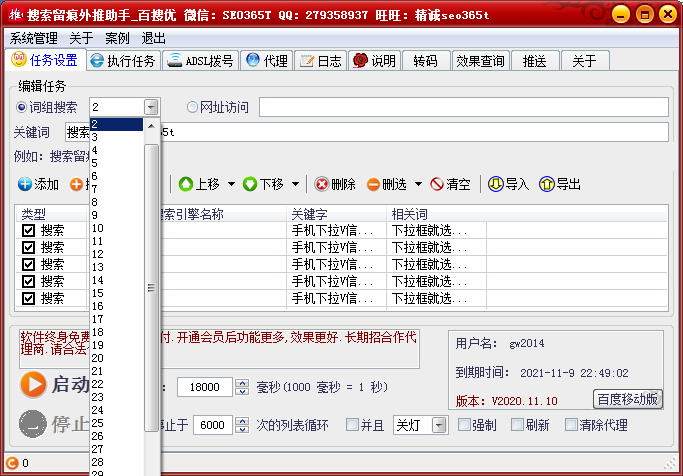Switch to the 代理 tab

pos(267,61)
